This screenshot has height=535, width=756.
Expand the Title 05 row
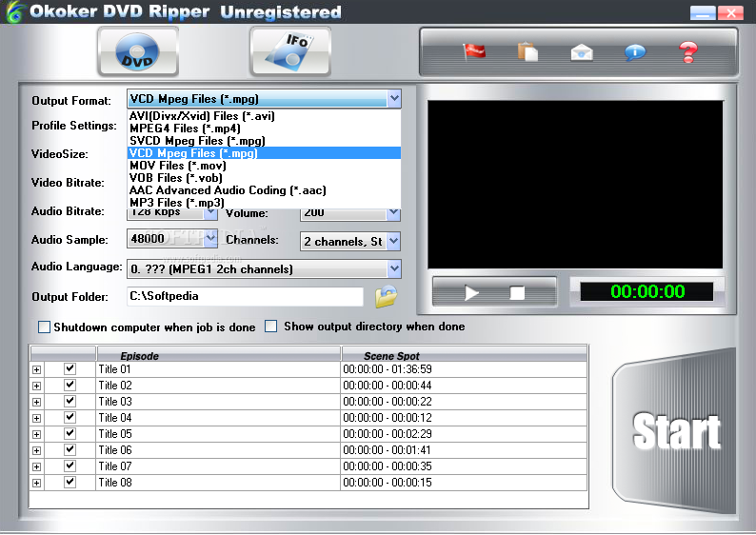pos(36,435)
